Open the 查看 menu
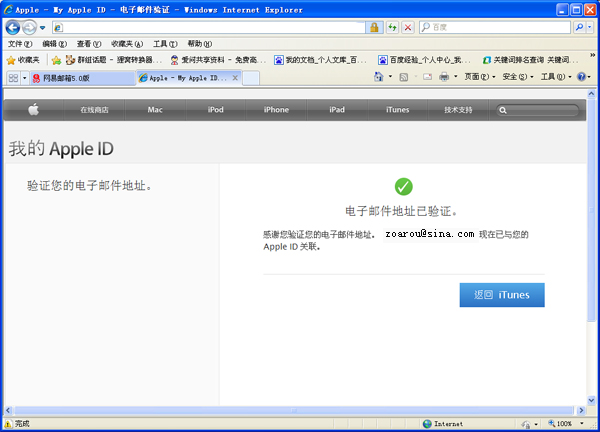 [x=89, y=44]
